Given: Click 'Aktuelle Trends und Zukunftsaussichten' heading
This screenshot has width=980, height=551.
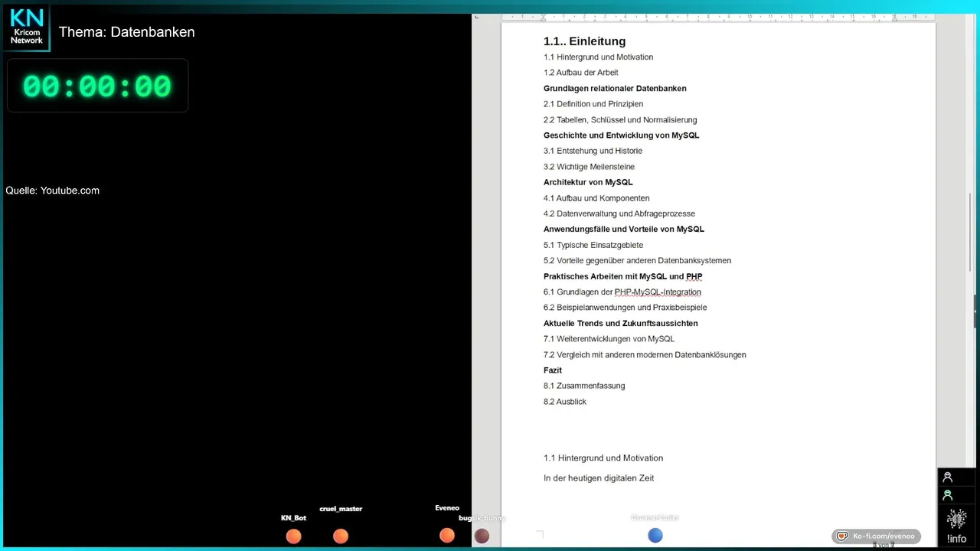Looking at the screenshot, I should 620,323.
